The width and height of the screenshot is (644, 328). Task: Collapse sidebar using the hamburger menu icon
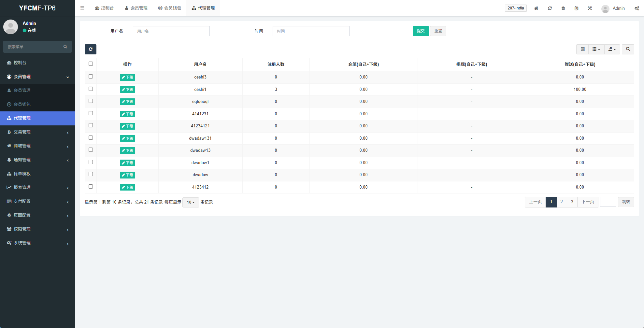82,8
